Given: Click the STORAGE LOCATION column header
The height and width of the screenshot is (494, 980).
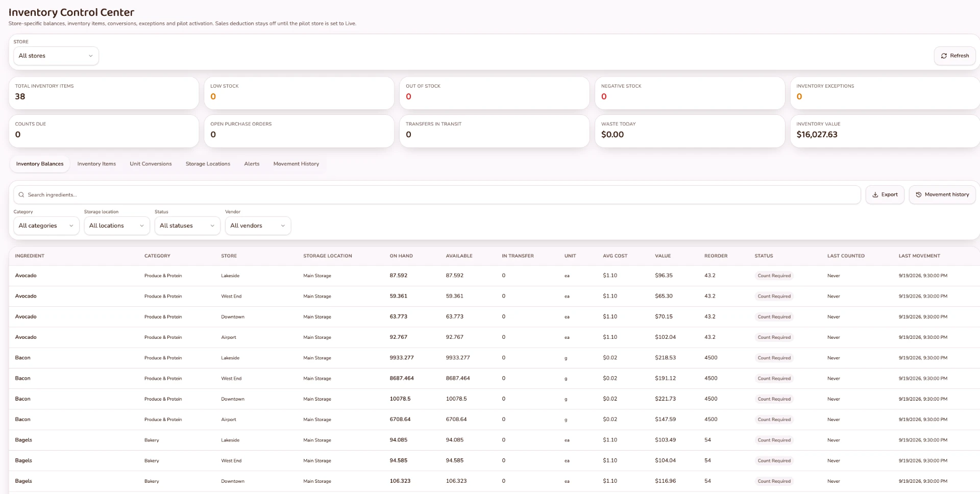Looking at the screenshot, I should [328, 256].
